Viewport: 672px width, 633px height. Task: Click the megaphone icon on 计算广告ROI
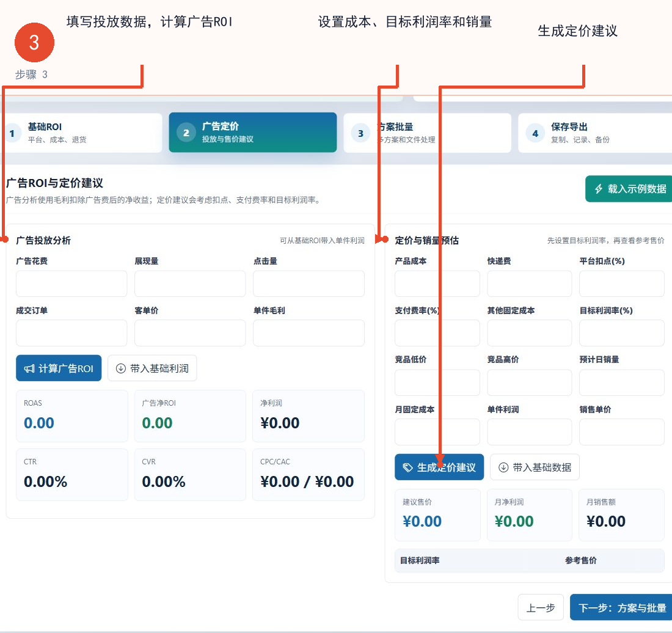click(29, 368)
